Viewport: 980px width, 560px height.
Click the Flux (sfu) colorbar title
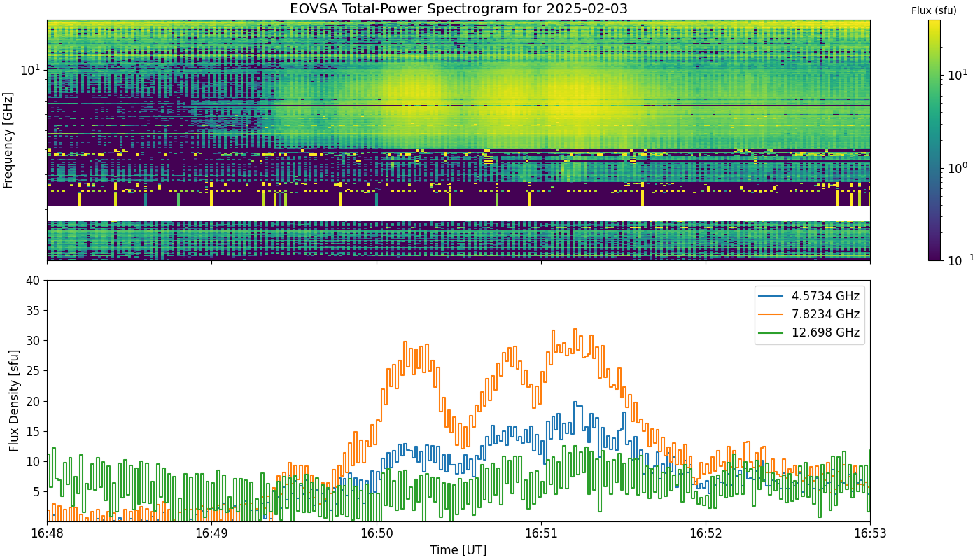tap(934, 10)
